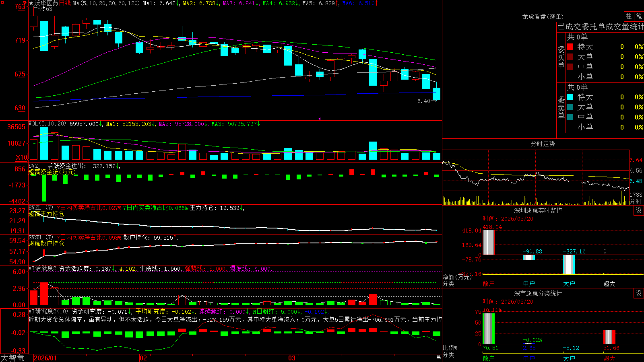Click the 已成交委托单成交量统计 header
The width and height of the screenshot is (644, 362).
tap(601, 27)
